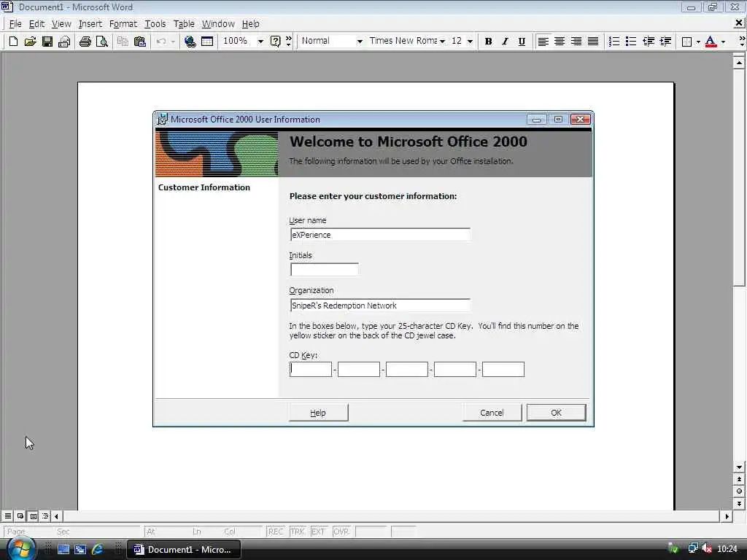This screenshot has width=747, height=560.
Task: Click the Outside Border icon
Action: coord(686,42)
